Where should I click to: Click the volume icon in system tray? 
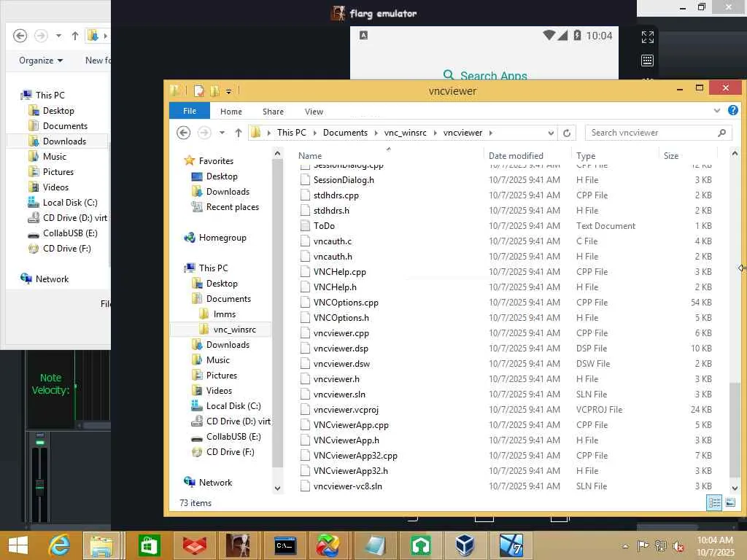678,546
